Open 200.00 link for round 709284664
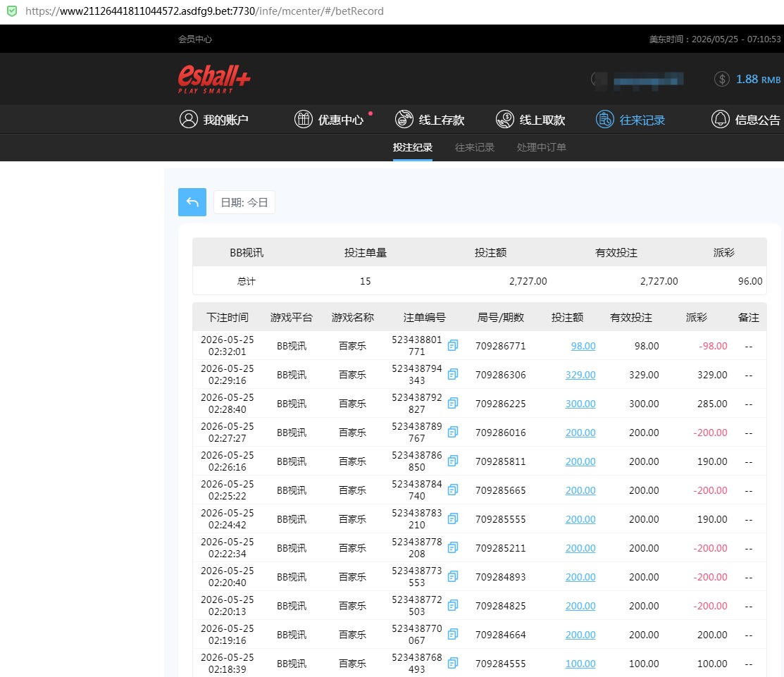784x677 pixels. [580, 635]
